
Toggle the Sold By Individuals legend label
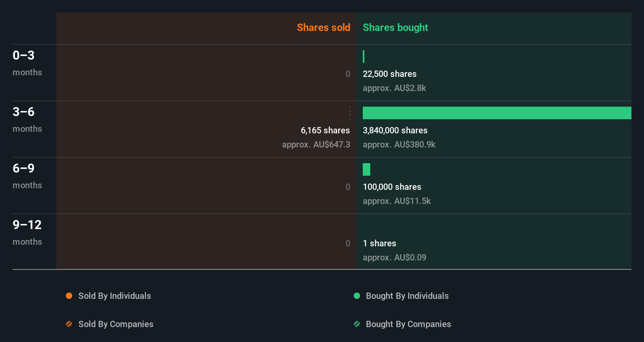click(x=115, y=296)
